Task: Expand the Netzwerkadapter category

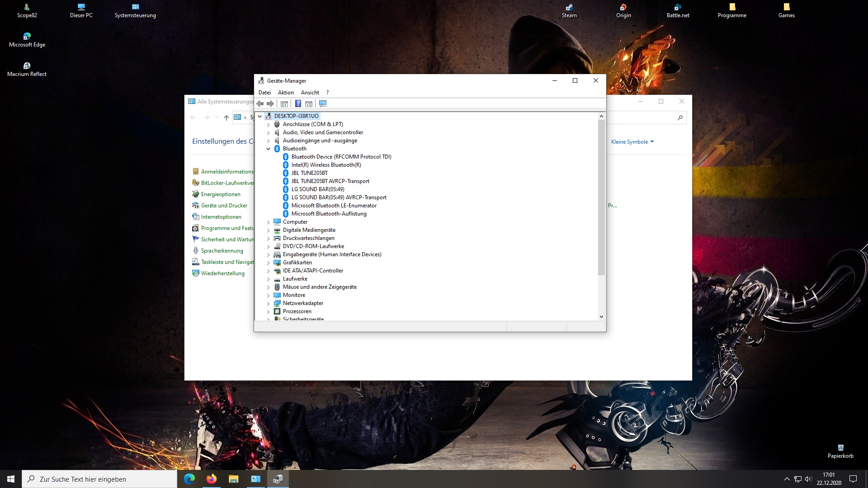Action: pyautogui.click(x=268, y=303)
